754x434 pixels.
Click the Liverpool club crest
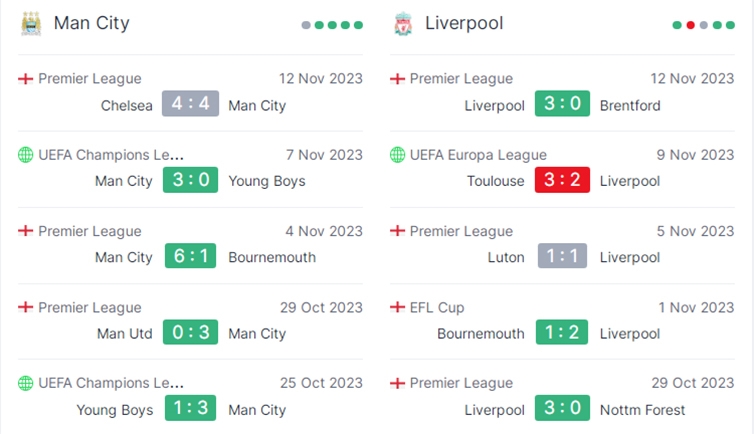click(403, 24)
